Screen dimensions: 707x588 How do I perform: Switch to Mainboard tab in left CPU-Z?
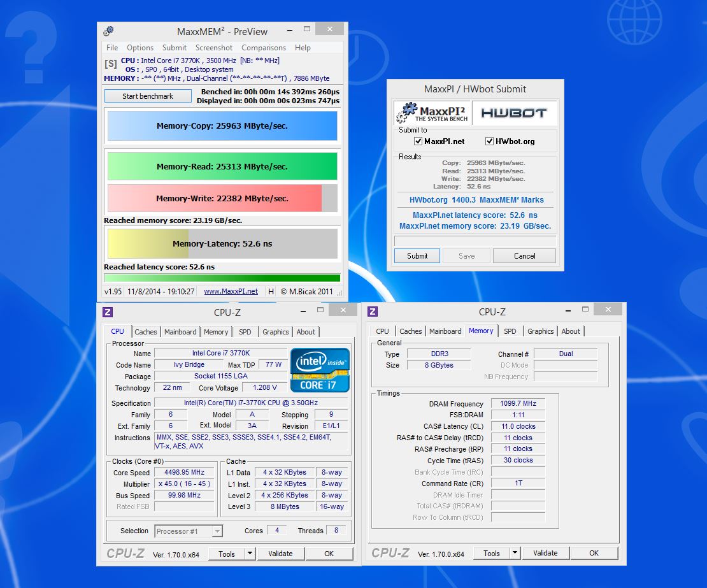180,331
